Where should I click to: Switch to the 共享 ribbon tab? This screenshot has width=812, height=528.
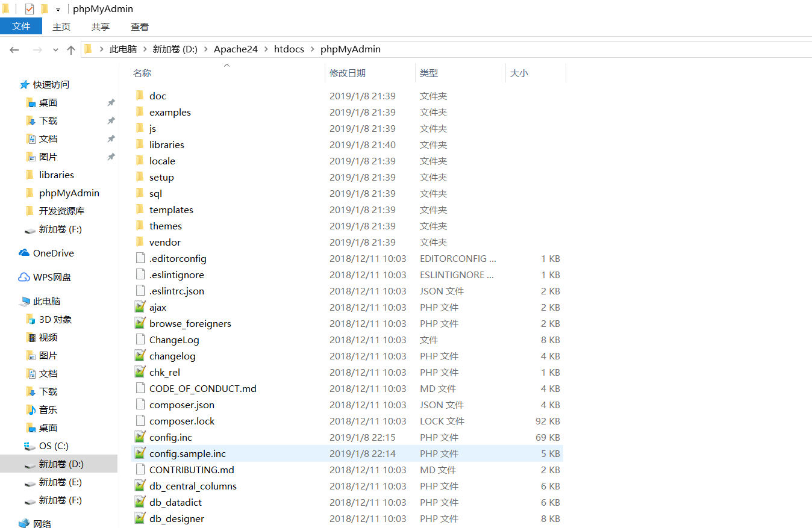101,26
